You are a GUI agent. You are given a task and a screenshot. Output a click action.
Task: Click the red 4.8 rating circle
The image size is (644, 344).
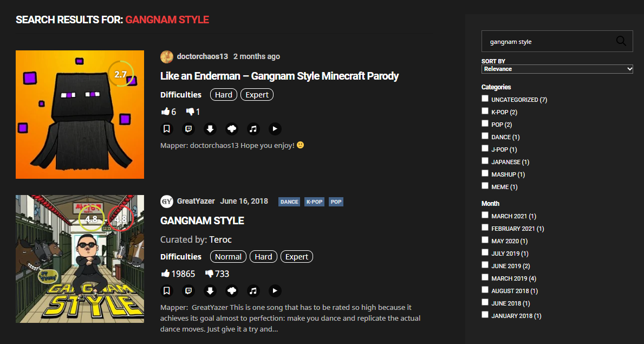121,219
